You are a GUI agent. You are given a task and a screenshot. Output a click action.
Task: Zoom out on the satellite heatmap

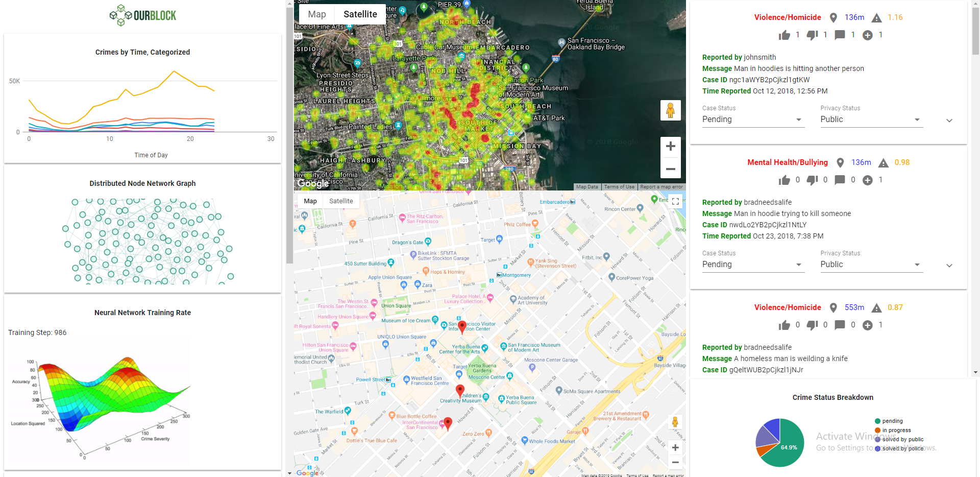[x=671, y=169]
